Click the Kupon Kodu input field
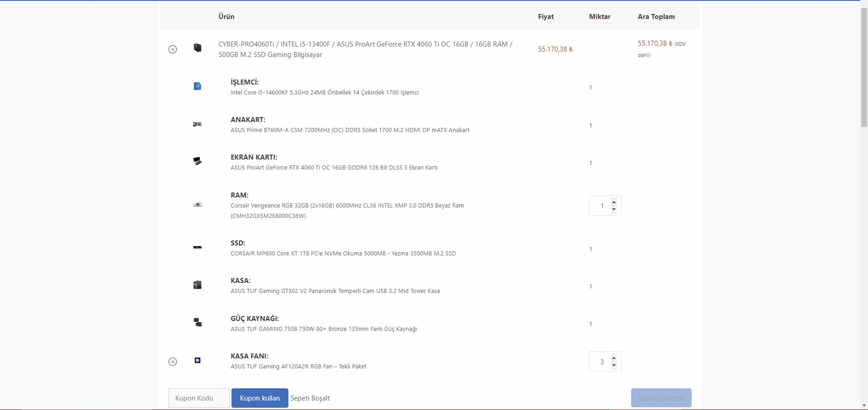This screenshot has width=868, height=410. coord(199,398)
